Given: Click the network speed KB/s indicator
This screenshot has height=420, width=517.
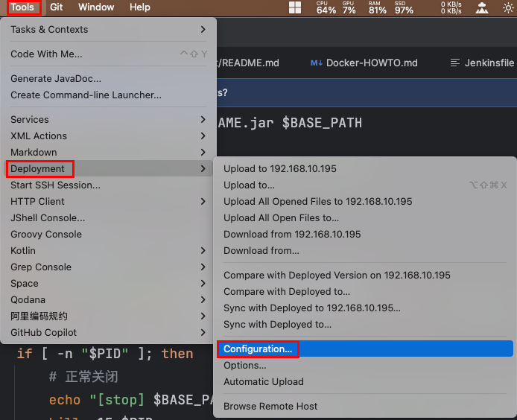Looking at the screenshot, I should click(x=451, y=7).
